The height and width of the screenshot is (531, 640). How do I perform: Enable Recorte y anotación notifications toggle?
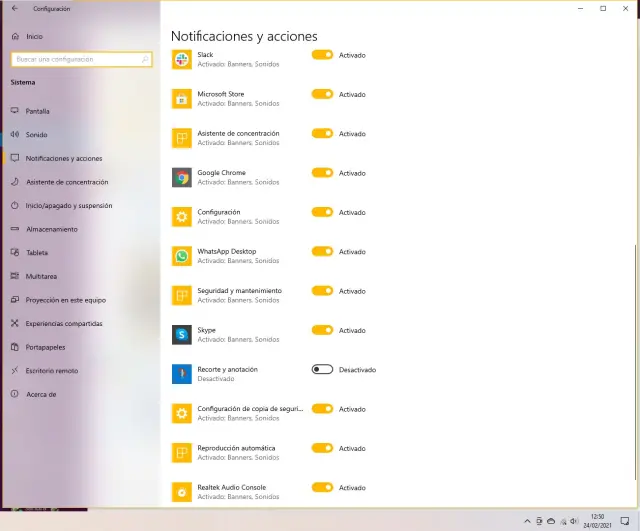click(322, 369)
